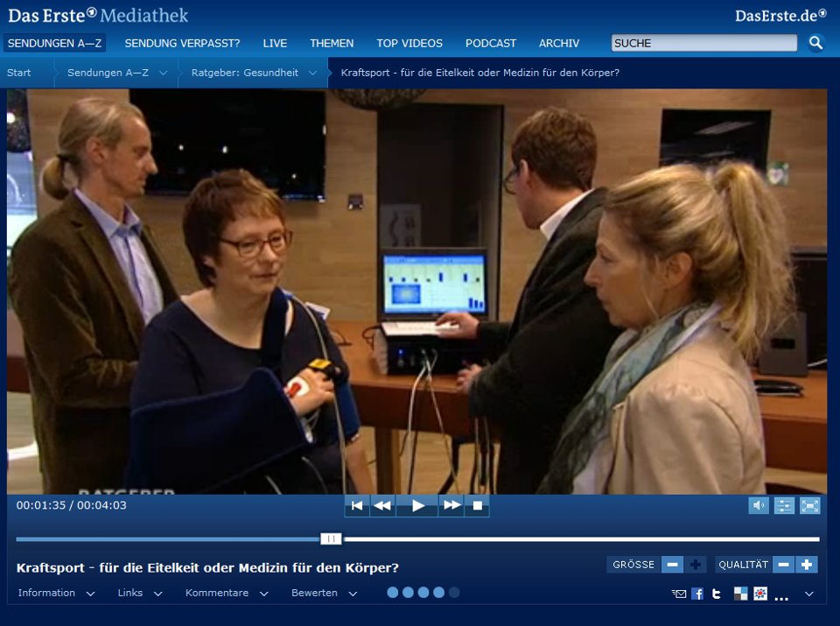Click the magnifier search icon

click(x=815, y=43)
